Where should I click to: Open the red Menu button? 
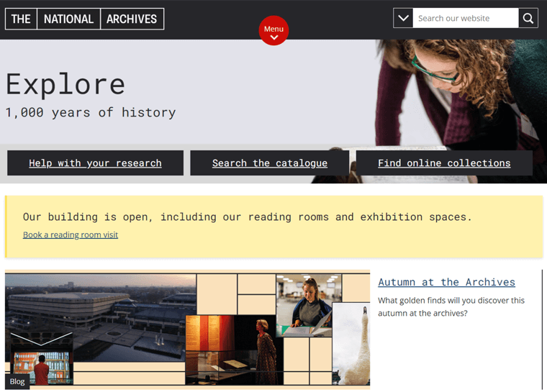(x=273, y=31)
